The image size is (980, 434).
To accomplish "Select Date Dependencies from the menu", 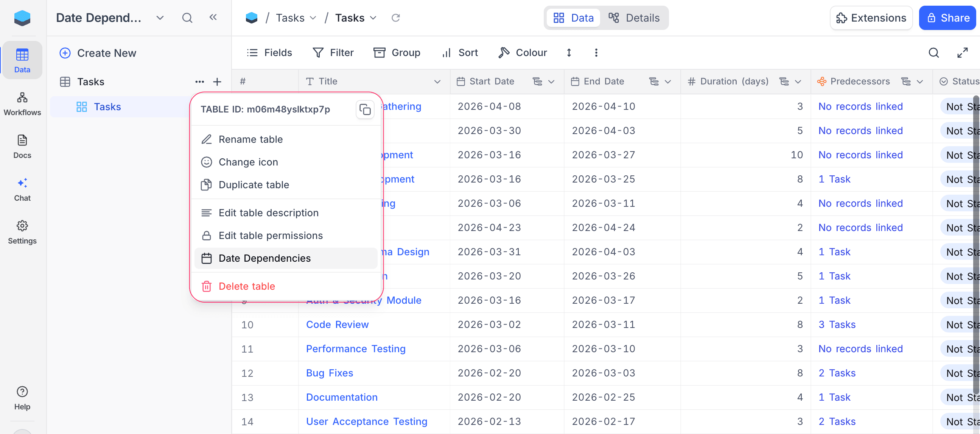I will [264, 258].
